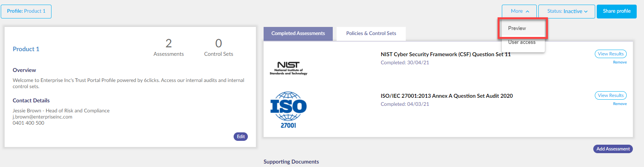Click the ISO 27001 logo
This screenshot has width=644, height=167.
[x=288, y=110]
